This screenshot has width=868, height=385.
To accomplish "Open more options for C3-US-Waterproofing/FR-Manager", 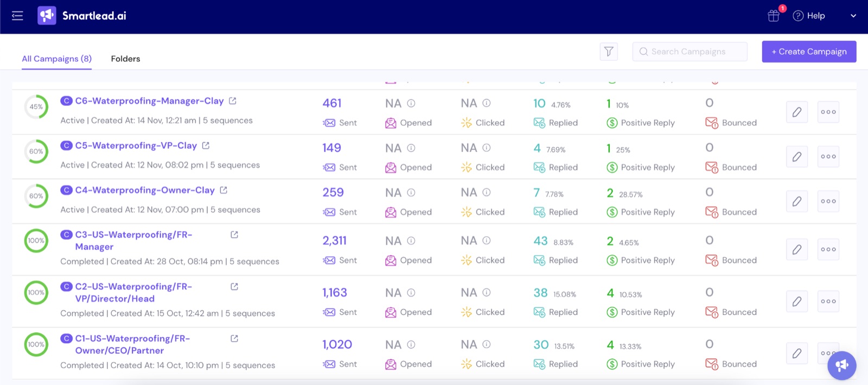I will click(x=828, y=249).
